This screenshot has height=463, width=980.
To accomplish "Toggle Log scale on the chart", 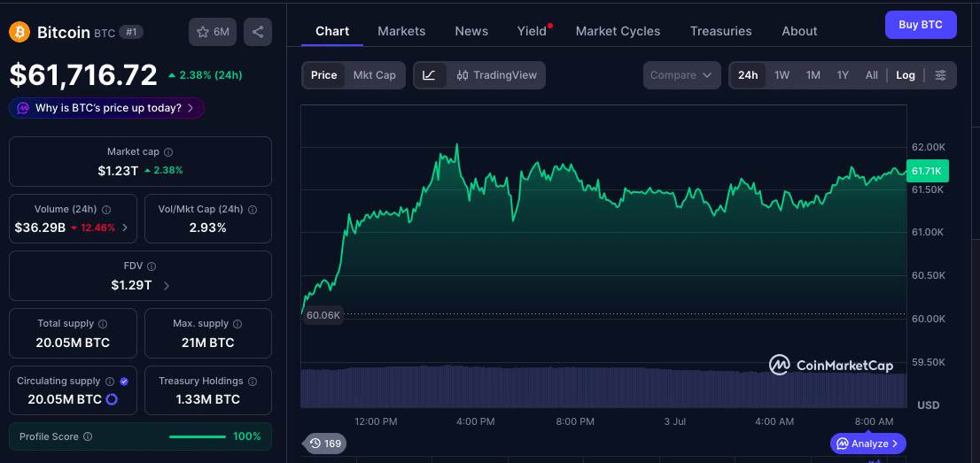I will click(906, 75).
